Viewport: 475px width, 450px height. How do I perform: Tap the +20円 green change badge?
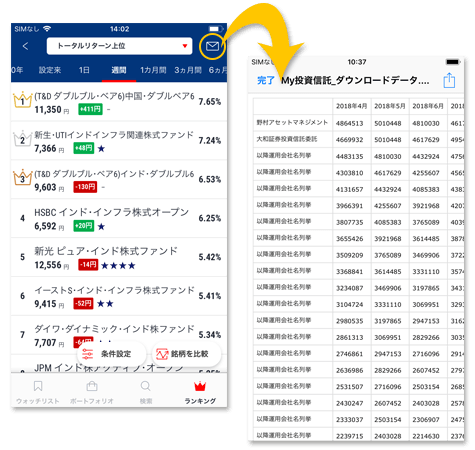pos(84,226)
